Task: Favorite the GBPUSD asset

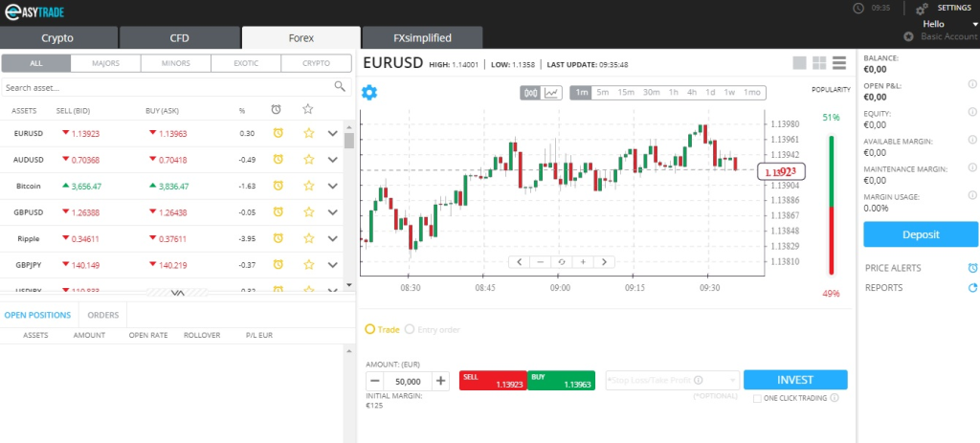Action: click(308, 211)
